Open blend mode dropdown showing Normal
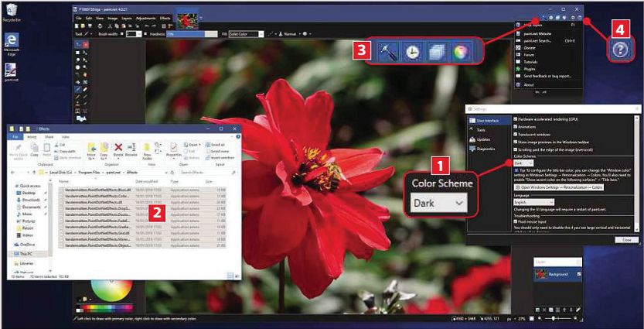Image resolution: width=644 pixels, height=329 pixels. click(290, 34)
